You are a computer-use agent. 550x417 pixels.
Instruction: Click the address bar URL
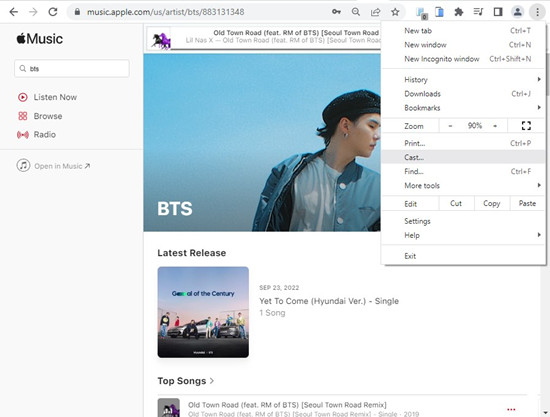(165, 12)
